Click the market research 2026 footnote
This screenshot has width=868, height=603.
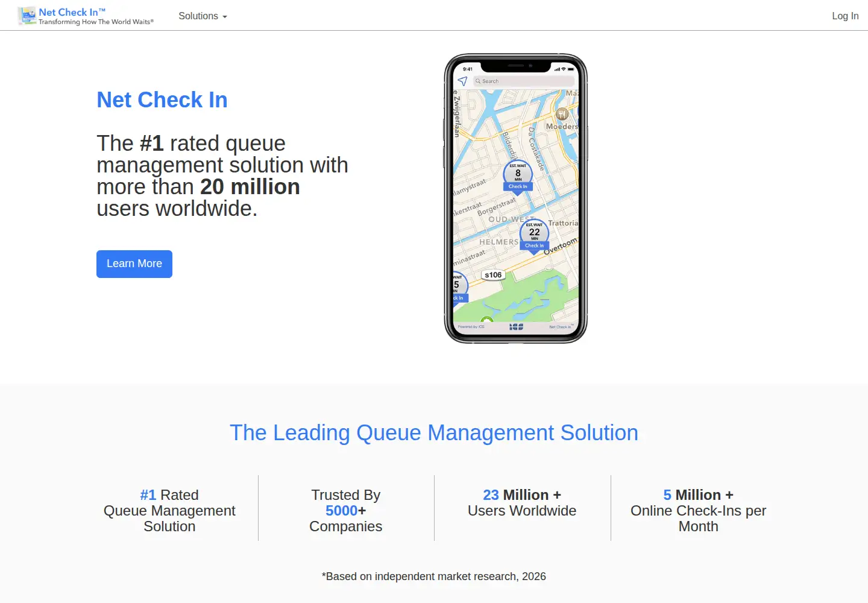click(x=434, y=576)
